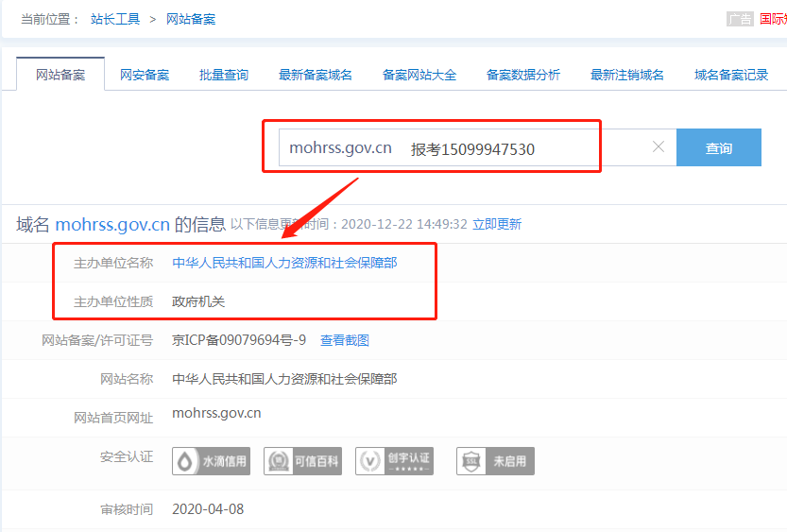Switch to 备案数据分析 tab
Screen dimensions: 787x532
tap(523, 75)
